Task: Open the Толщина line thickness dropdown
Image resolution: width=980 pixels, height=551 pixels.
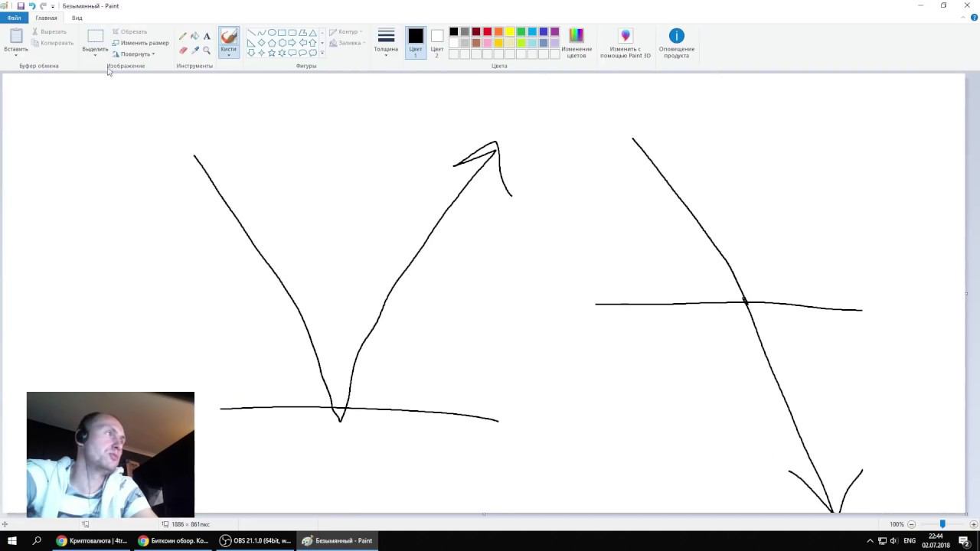Action: (x=386, y=42)
